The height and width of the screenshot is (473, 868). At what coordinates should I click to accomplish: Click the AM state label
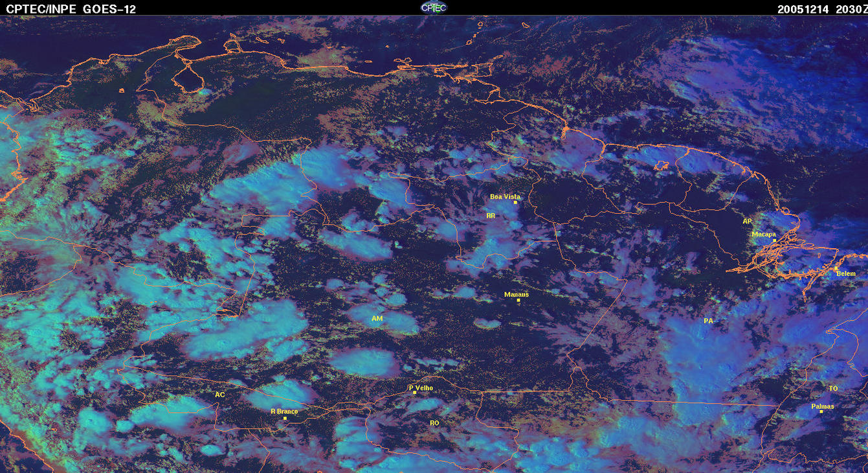click(377, 319)
